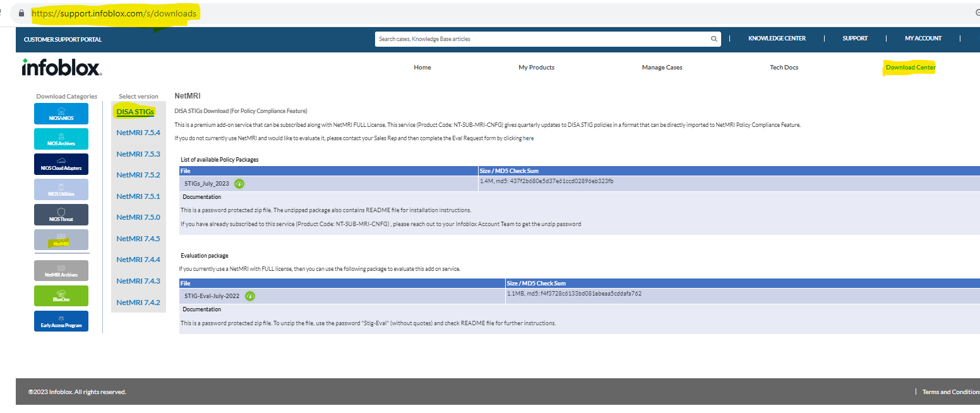This screenshot has height=413, width=980.
Task: Click the STIG-Eval-July-2022 file name
Action: coord(212,296)
